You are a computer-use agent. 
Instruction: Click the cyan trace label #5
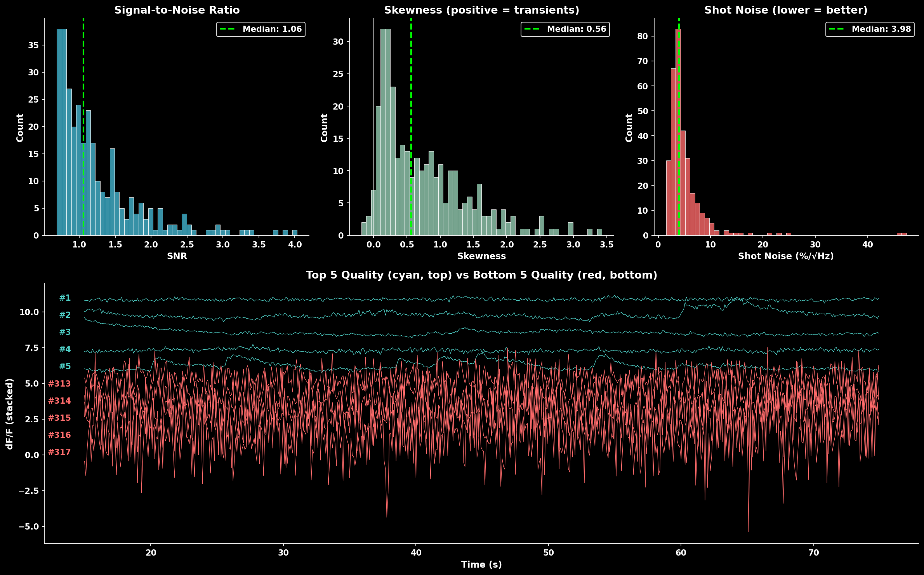(65, 366)
